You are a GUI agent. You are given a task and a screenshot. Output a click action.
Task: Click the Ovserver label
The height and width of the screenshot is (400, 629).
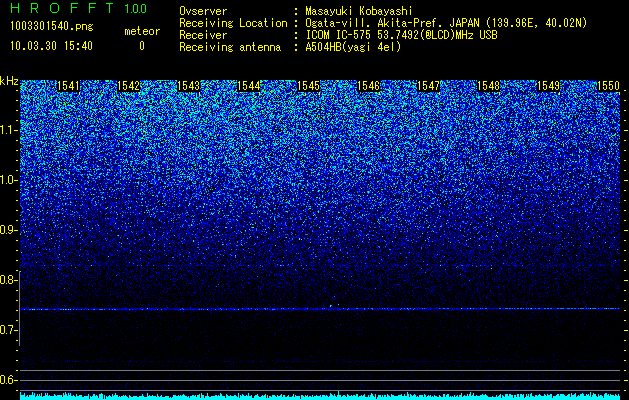203,11
